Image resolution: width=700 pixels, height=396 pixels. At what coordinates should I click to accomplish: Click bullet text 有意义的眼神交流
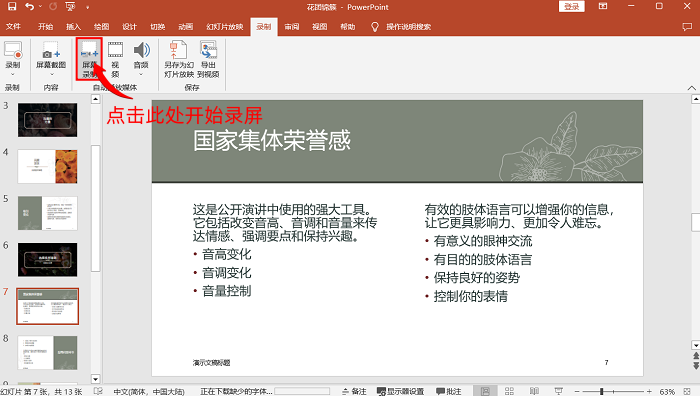point(483,241)
